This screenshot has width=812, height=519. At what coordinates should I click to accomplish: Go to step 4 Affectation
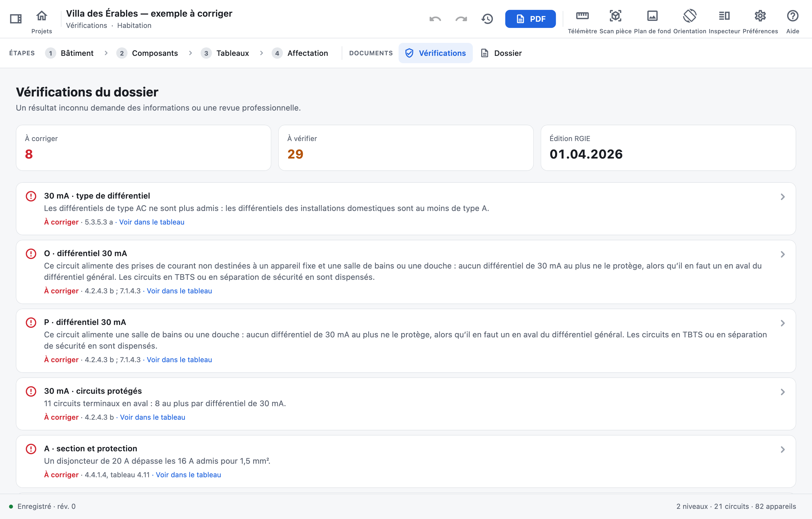point(300,53)
